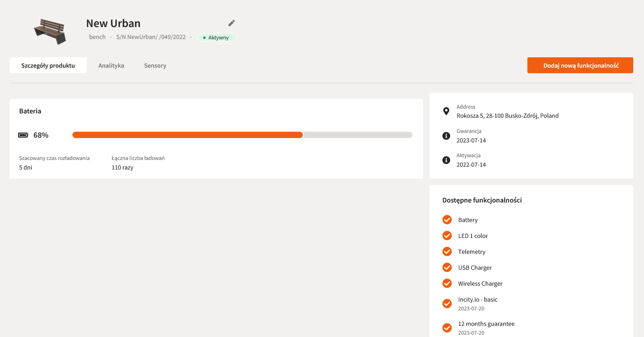
Task: Click the pencil edit icon beside New Urban
Action: point(231,23)
